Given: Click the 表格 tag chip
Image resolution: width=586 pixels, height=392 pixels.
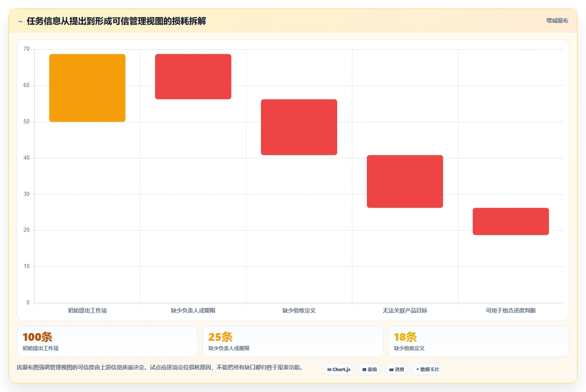Looking at the screenshot, I should [x=369, y=369].
